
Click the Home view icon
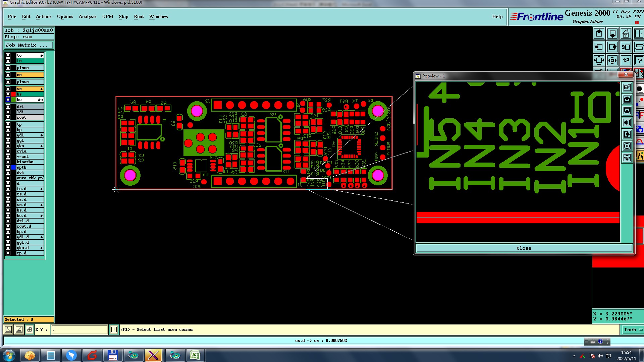coord(626,34)
